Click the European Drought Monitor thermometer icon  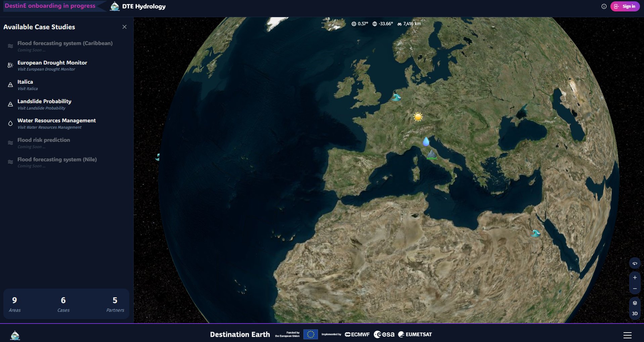pyautogui.click(x=10, y=66)
